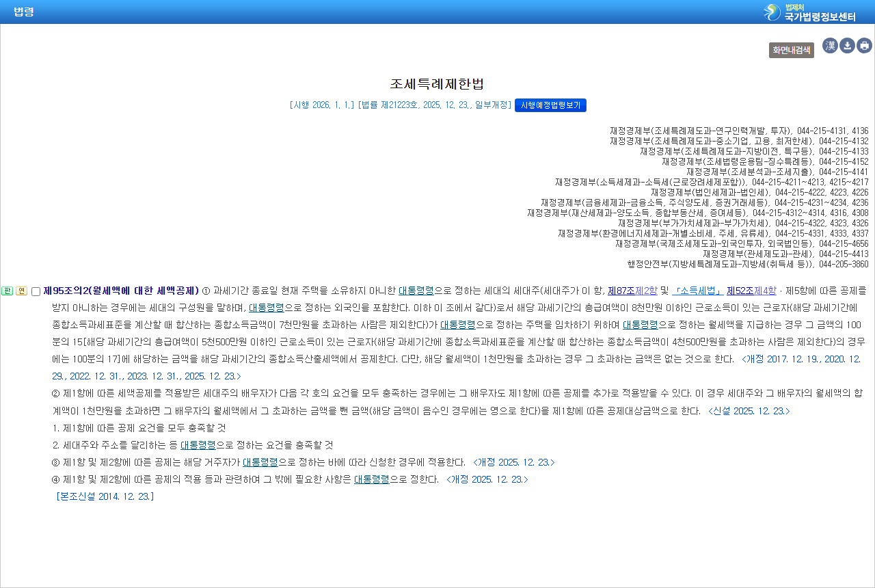The image size is (875, 588).
Task: Click the 부가가치세제과-부가가치세 contact line
Action: pyautogui.click(x=743, y=223)
